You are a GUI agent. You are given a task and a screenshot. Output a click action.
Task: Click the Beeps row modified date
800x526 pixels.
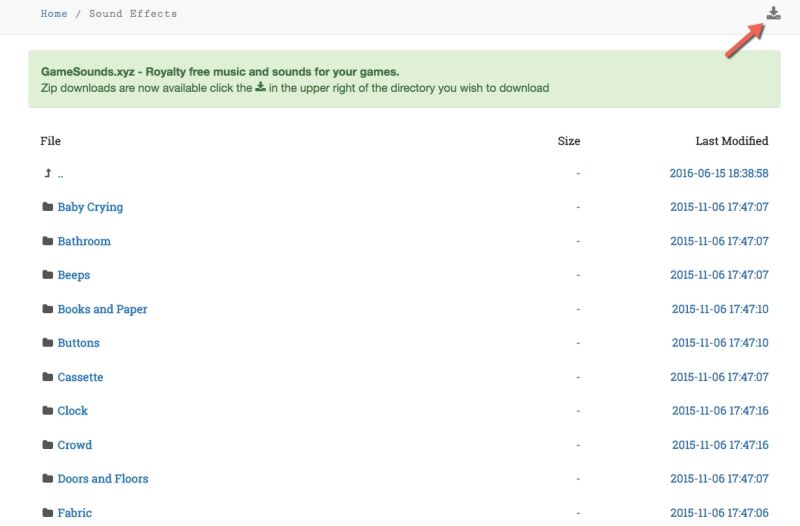click(719, 274)
